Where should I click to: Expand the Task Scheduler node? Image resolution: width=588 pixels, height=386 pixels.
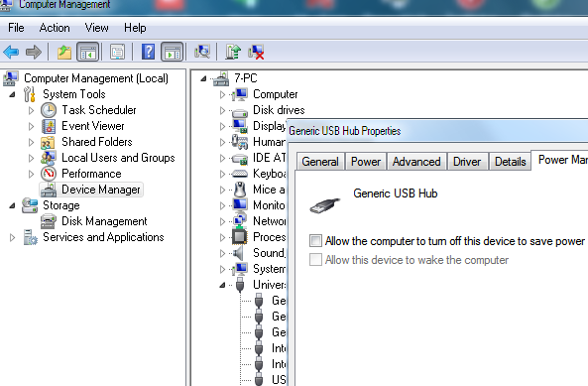coord(31,110)
